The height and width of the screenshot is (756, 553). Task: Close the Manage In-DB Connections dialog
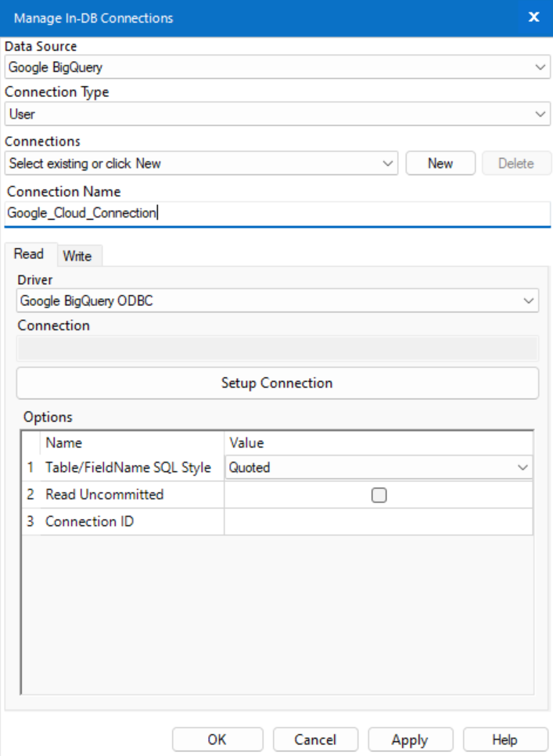533,17
